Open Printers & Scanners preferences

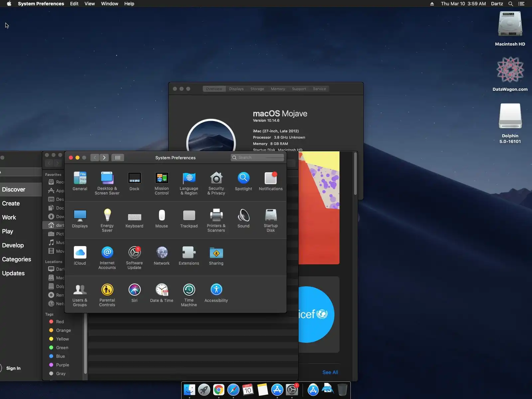(x=216, y=220)
